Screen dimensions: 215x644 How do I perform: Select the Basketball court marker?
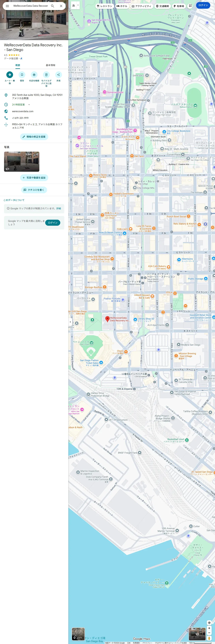click(187, 440)
